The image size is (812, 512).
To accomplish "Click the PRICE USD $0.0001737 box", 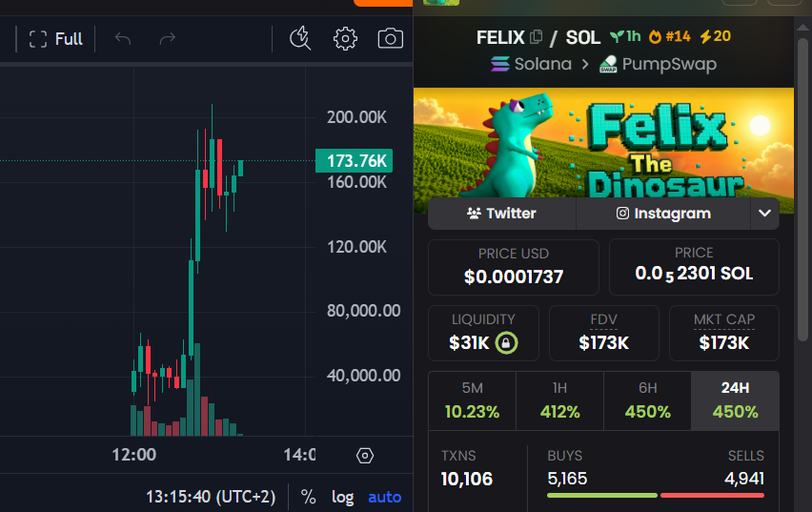I will pyautogui.click(x=513, y=267).
